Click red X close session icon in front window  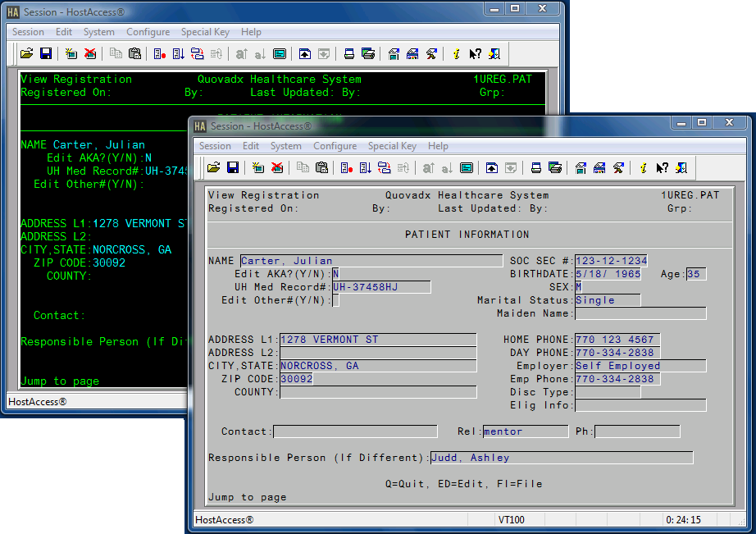(x=277, y=168)
